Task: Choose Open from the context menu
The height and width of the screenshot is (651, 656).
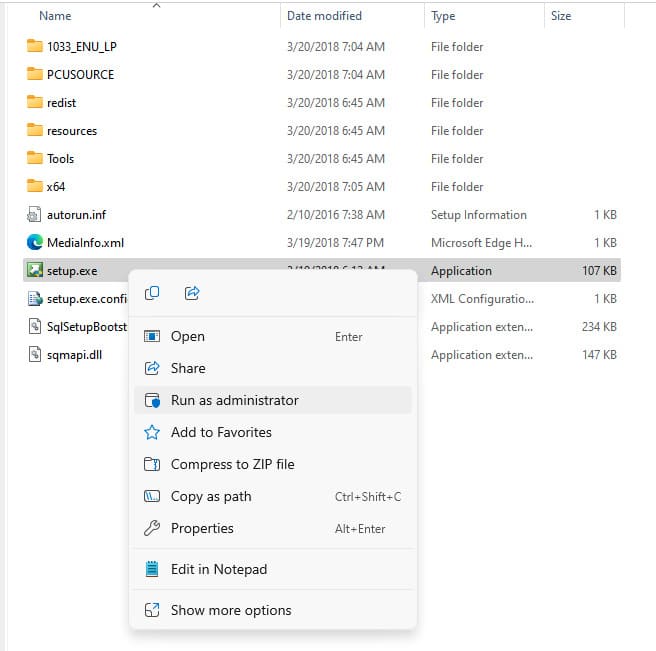Action: [188, 337]
